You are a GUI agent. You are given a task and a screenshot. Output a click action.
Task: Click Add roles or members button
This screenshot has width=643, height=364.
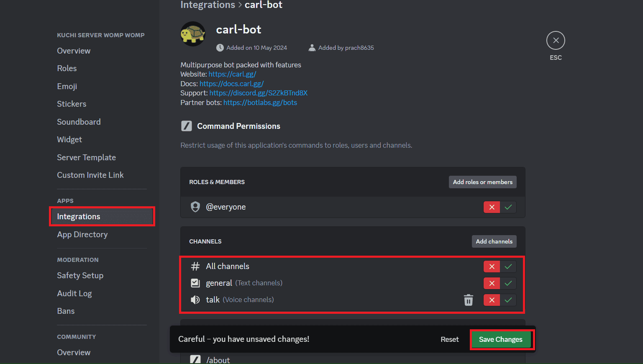(x=483, y=182)
